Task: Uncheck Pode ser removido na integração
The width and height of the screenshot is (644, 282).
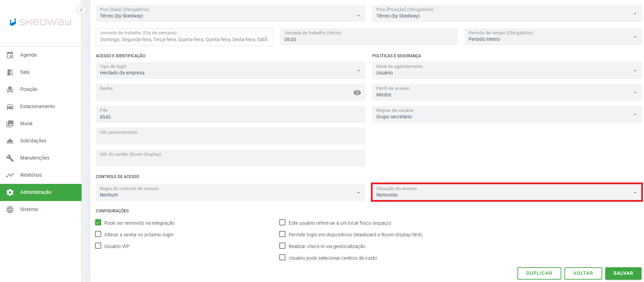Action: coord(98,223)
